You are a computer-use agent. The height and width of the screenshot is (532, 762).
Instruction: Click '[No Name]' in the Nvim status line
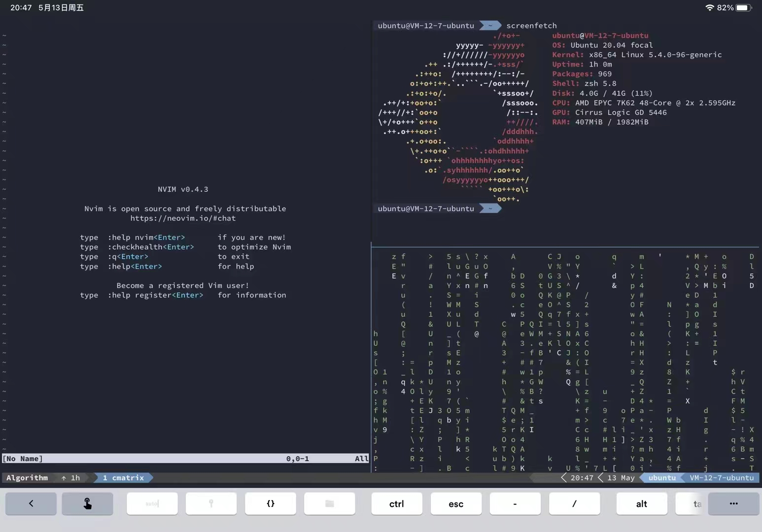pos(23,459)
